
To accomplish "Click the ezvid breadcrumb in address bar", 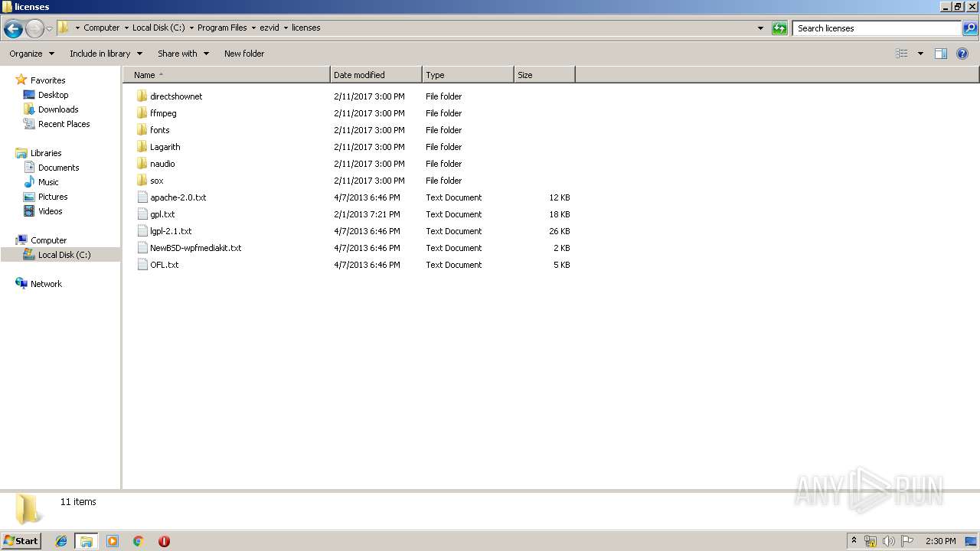I will pos(269,28).
